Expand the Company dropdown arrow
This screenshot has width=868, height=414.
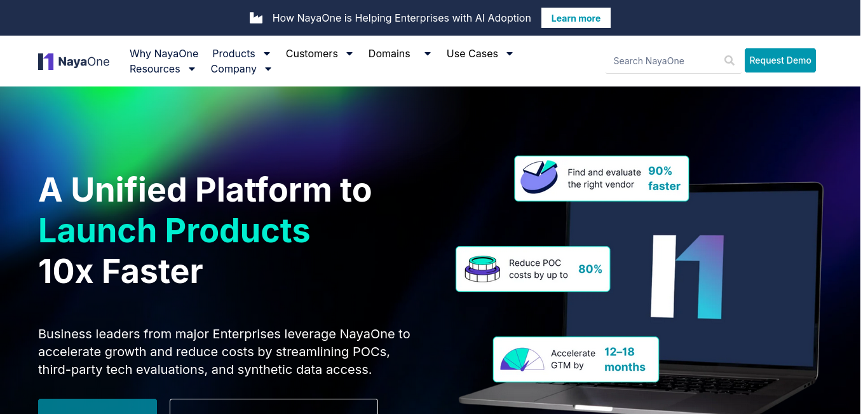[x=268, y=69]
